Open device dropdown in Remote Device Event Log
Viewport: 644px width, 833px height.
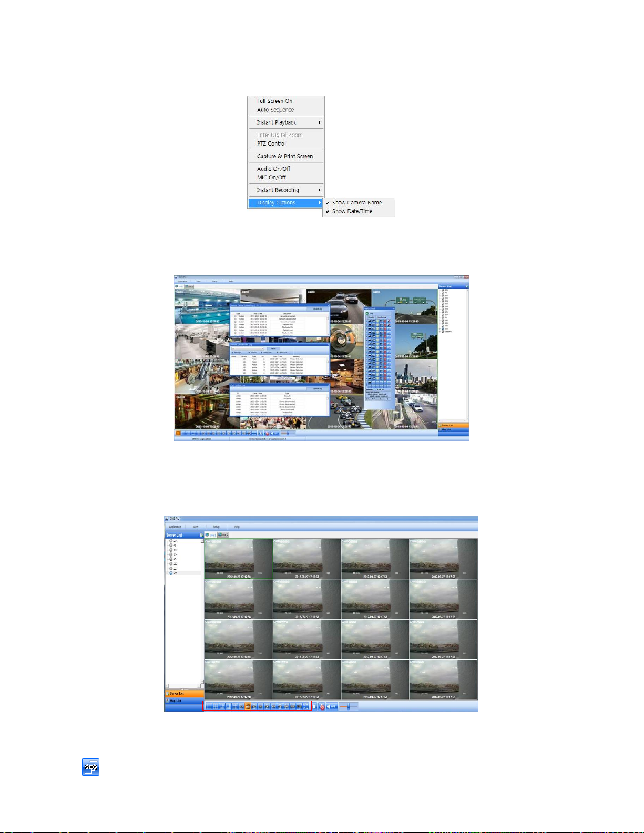pyautogui.click(x=248, y=348)
